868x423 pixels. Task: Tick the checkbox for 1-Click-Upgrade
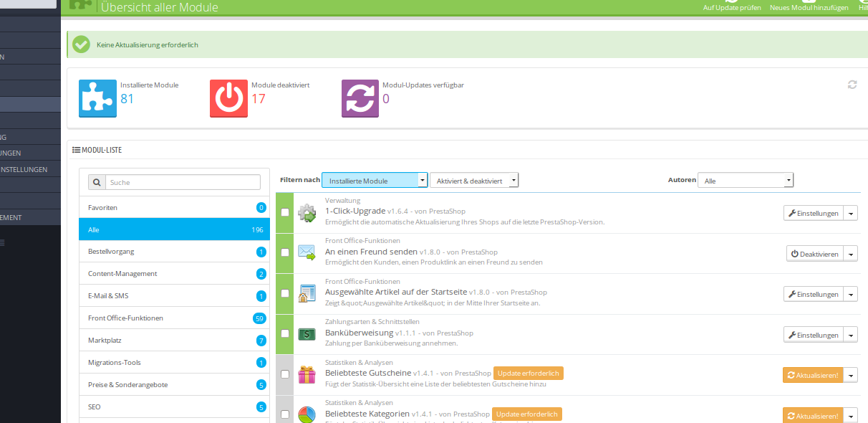click(x=285, y=212)
